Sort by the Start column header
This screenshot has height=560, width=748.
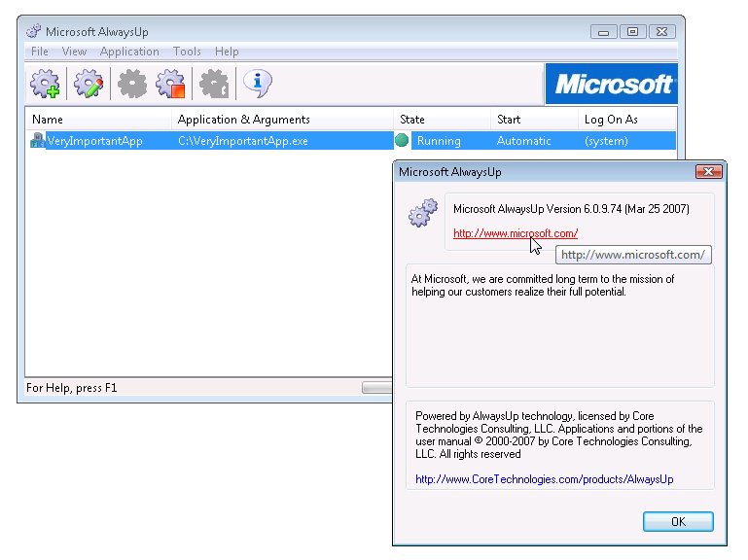tap(534, 120)
